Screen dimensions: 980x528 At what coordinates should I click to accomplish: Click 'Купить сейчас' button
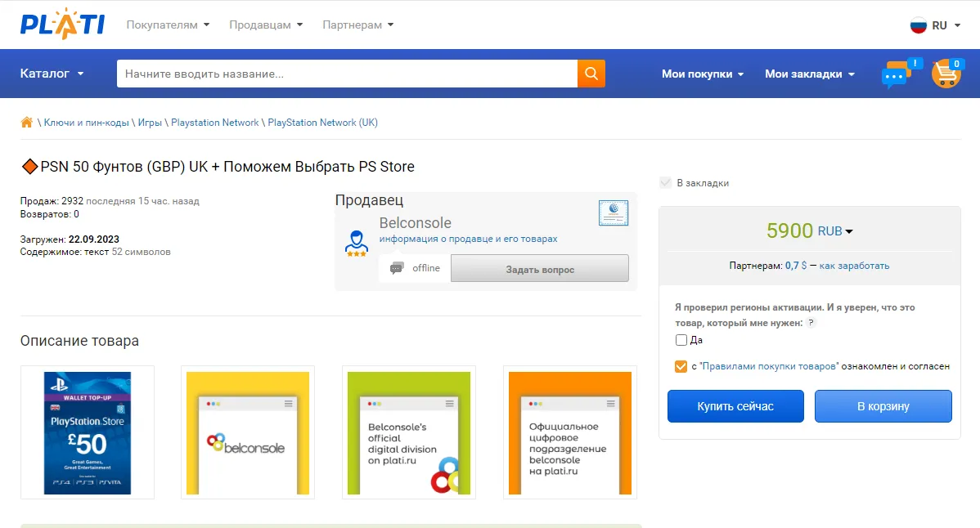(735, 406)
